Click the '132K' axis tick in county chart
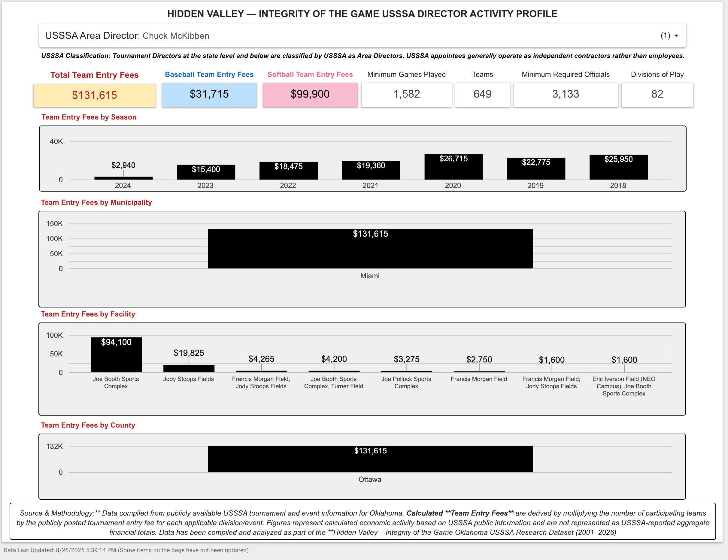Image resolution: width=728 pixels, height=560 pixels. [54, 446]
